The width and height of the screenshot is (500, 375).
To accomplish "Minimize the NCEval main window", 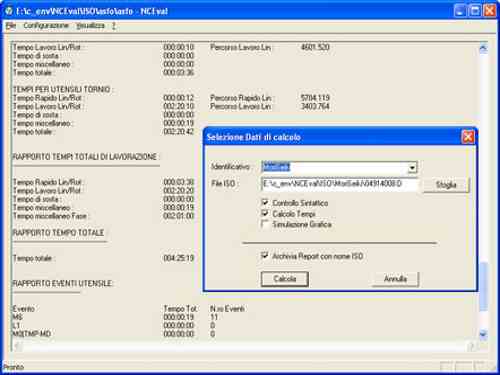I will (460, 11).
